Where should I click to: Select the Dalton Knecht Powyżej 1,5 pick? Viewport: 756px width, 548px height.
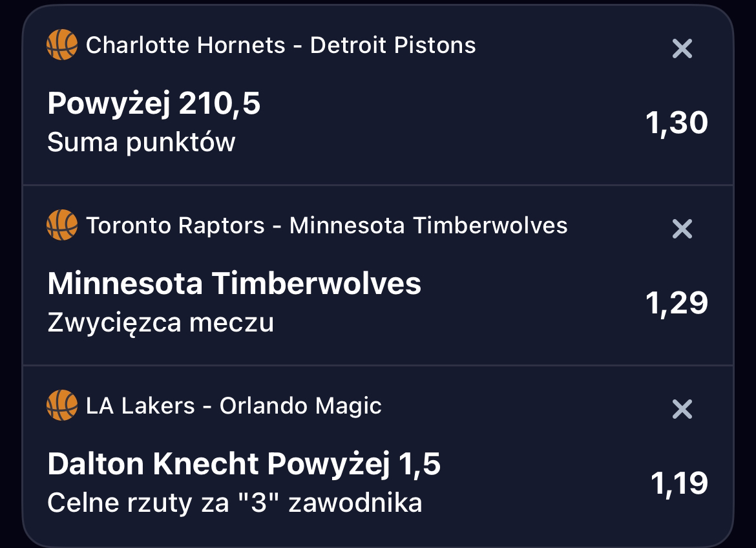(x=244, y=464)
